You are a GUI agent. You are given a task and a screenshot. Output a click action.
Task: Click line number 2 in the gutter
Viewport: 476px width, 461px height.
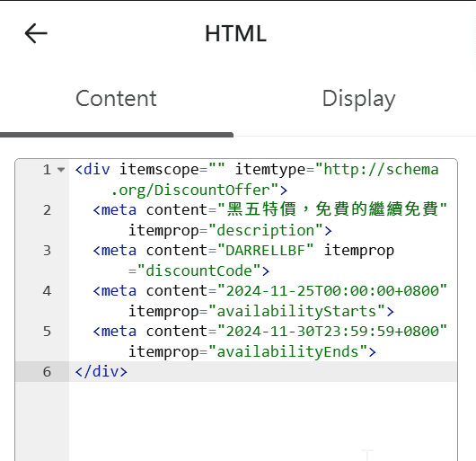point(47,210)
